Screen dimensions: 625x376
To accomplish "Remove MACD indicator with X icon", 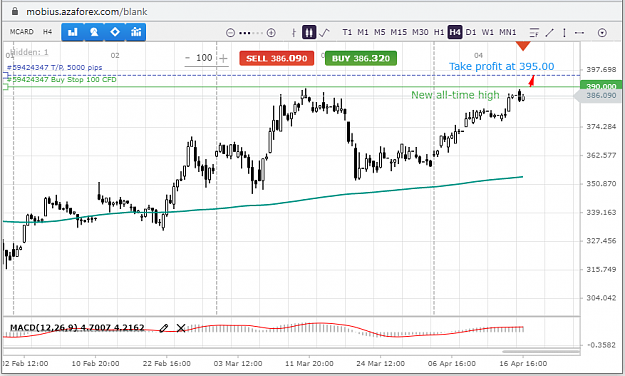I will (x=181, y=328).
